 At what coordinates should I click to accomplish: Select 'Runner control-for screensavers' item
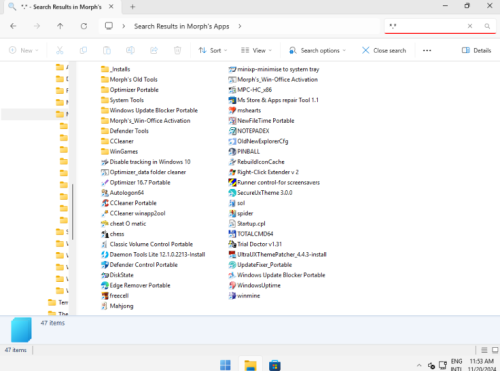(x=274, y=182)
